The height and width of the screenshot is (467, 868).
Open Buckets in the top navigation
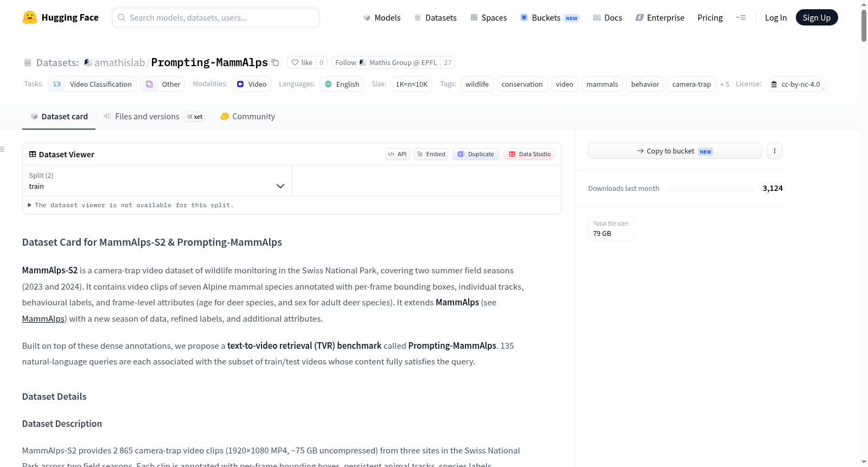(x=550, y=17)
